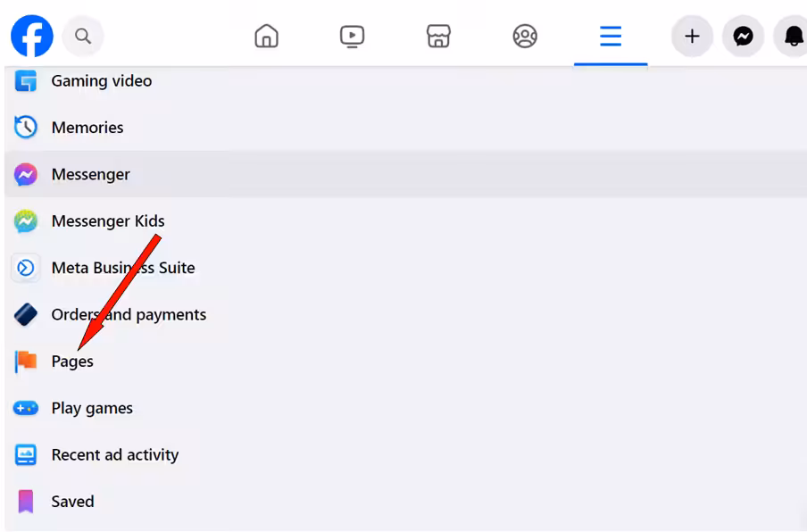Open Memories from the menu list
This screenshot has height=532, width=807.
pos(87,127)
